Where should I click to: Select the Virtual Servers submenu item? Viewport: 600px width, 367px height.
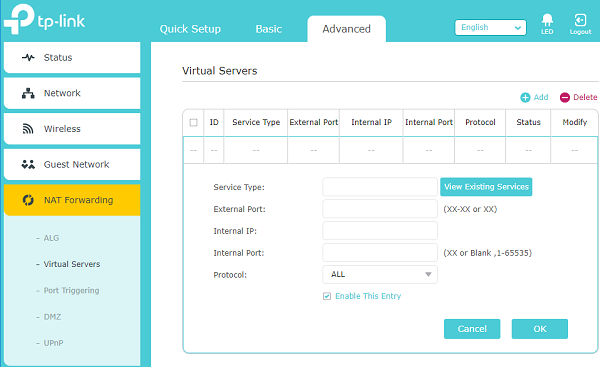point(72,264)
